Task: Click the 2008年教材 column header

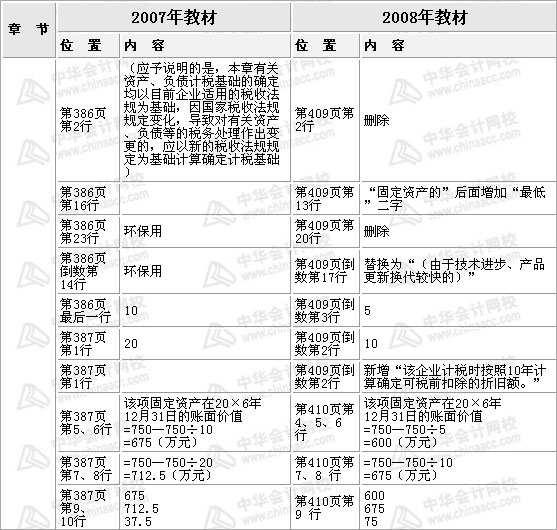Action: point(424,17)
